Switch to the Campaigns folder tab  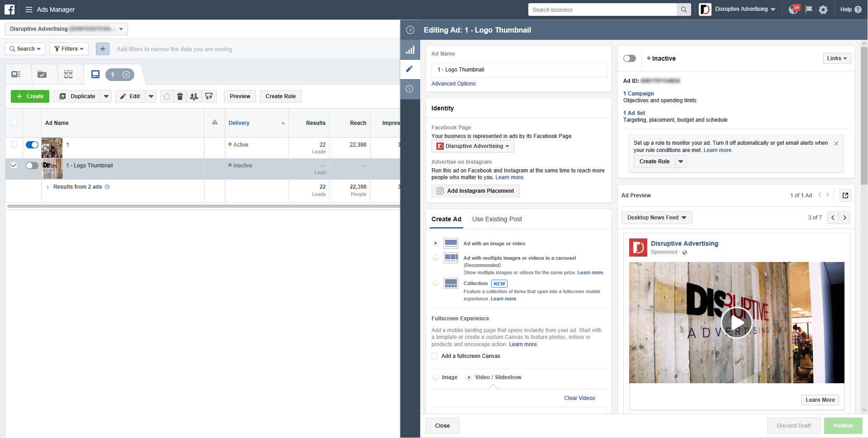42,74
